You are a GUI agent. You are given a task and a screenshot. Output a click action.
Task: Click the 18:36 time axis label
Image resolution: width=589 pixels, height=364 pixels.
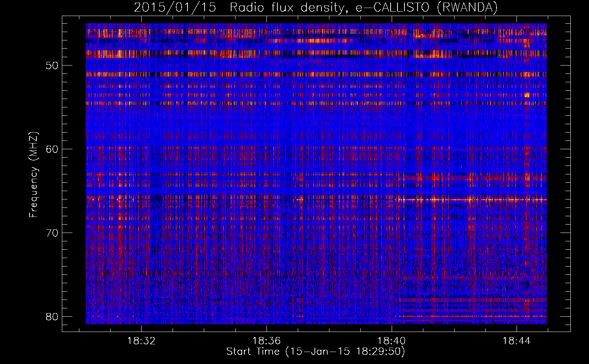click(266, 341)
